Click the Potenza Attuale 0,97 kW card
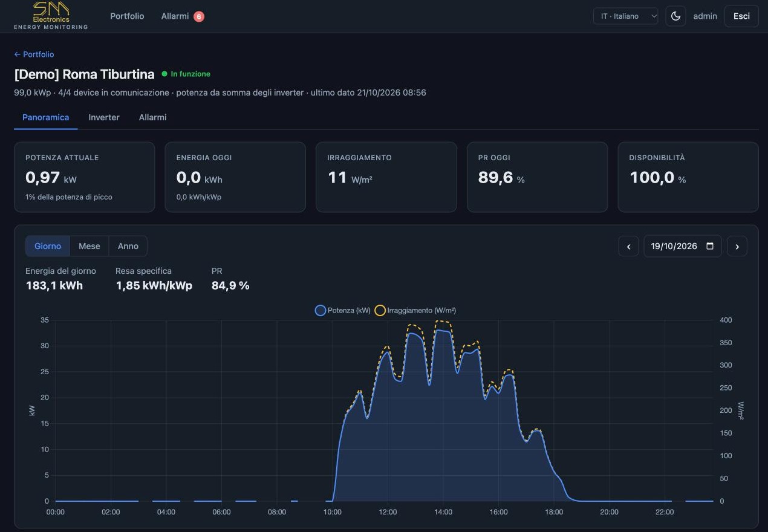Image resolution: width=768 pixels, height=532 pixels. tap(84, 177)
